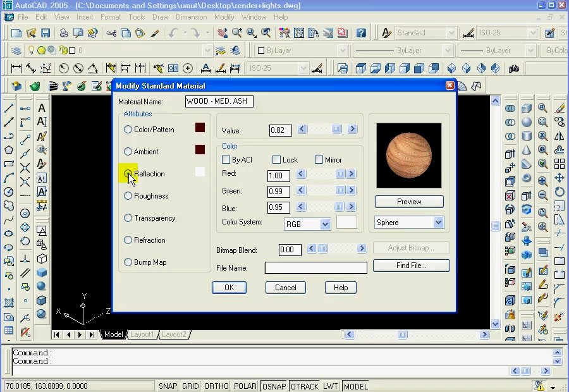
Task: Cut selection with the scissors icon
Action: 111,33
